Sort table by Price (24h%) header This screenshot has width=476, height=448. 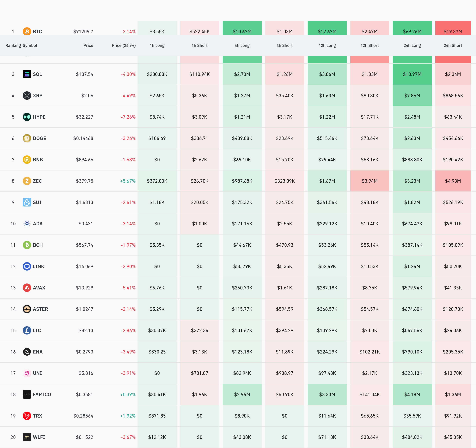click(124, 45)
